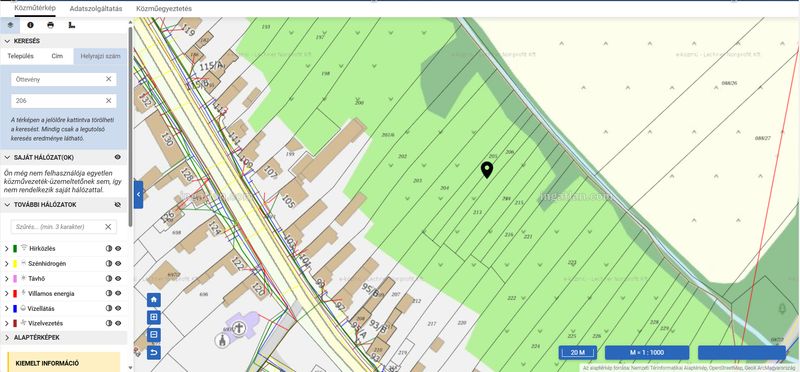Click the red Villamos energia color swatch
800x372 pixels.
(x=15, y=293)
